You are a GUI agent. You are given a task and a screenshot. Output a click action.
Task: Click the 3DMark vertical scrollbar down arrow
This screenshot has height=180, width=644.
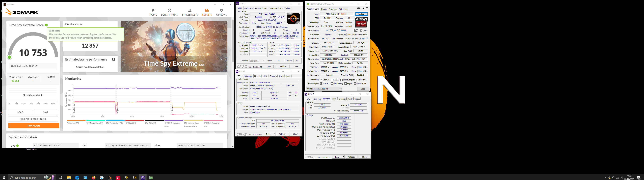[233, 147]
